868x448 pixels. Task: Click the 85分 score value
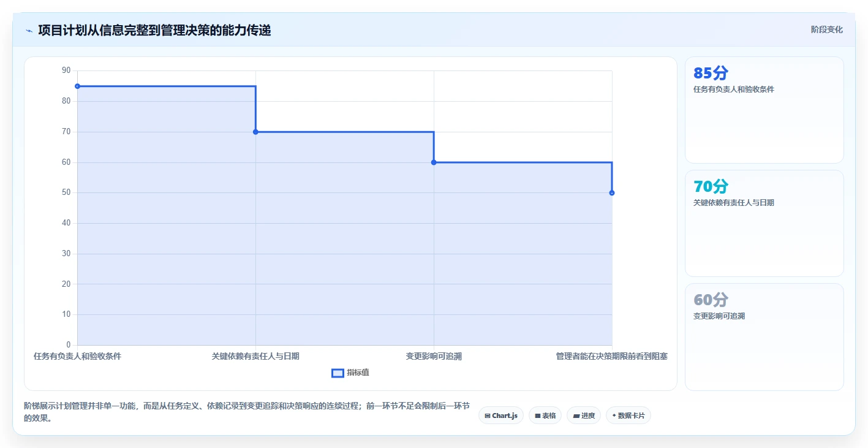711,73
